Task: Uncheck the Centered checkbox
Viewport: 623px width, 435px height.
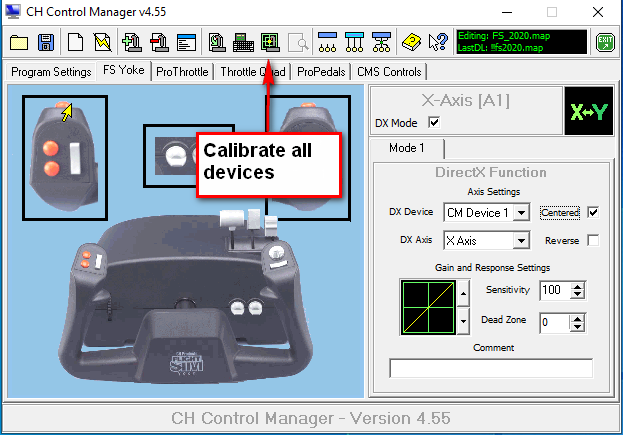Action: (594, 212)
